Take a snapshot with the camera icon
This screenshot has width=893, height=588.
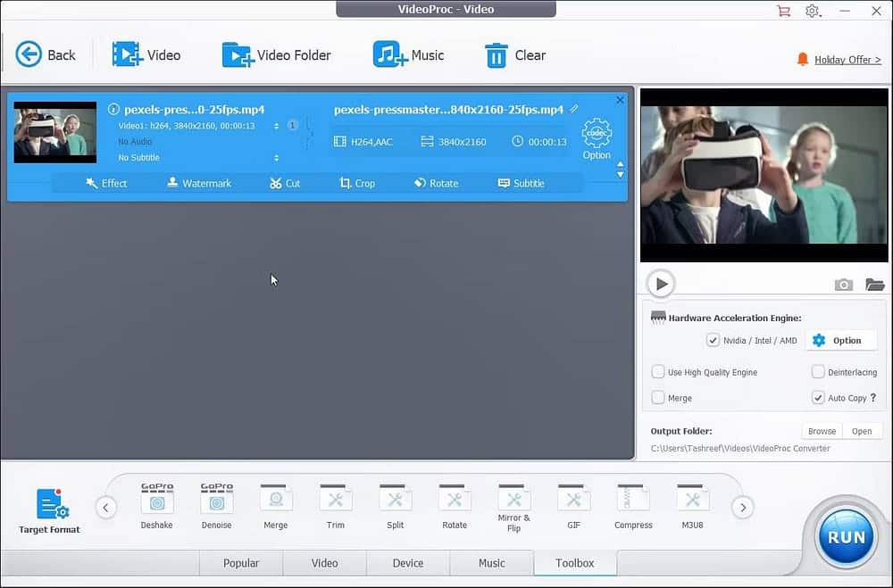click(842, 284)
